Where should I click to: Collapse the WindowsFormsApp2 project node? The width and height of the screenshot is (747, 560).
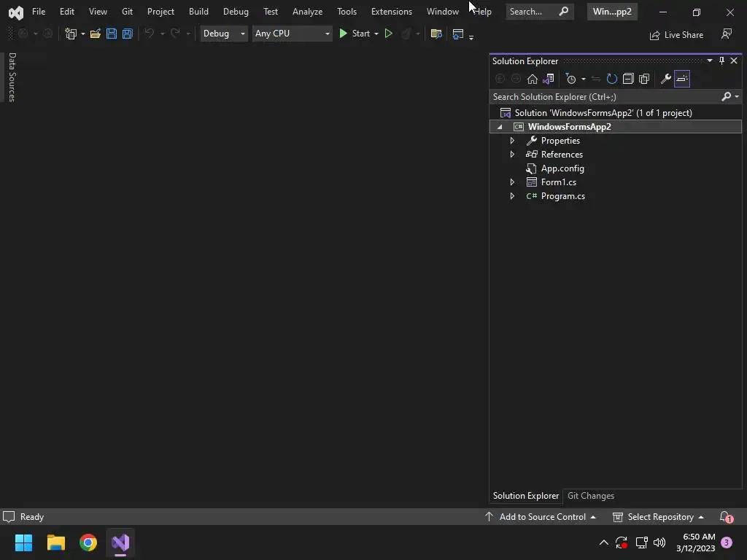(500, 127)
